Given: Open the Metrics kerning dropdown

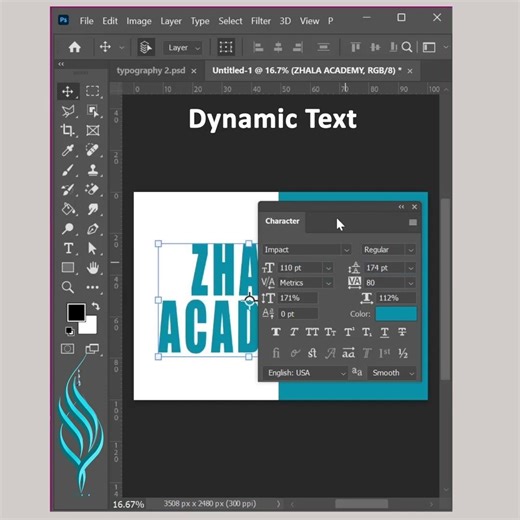Looking at the screenshot, I should click(328, 283).
